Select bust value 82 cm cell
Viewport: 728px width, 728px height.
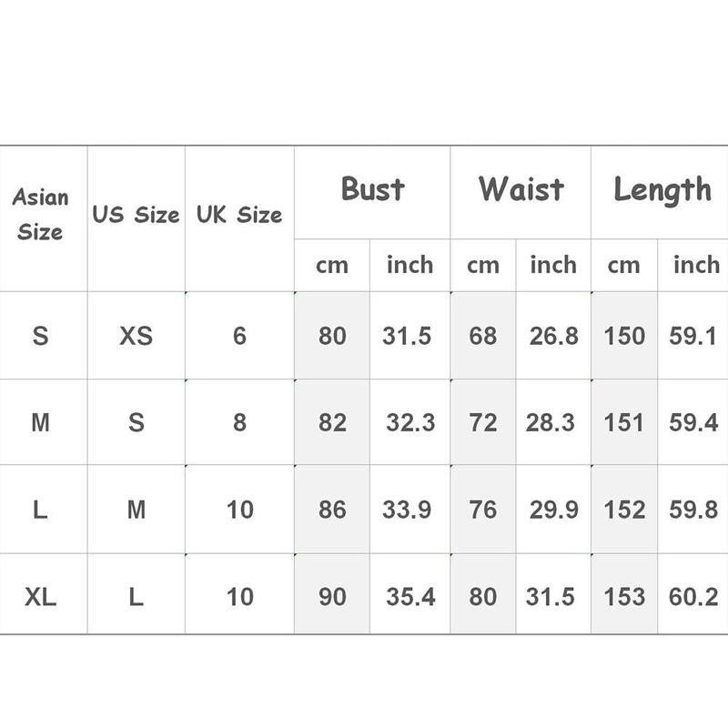pyautogui.click(x=332, y=422)
